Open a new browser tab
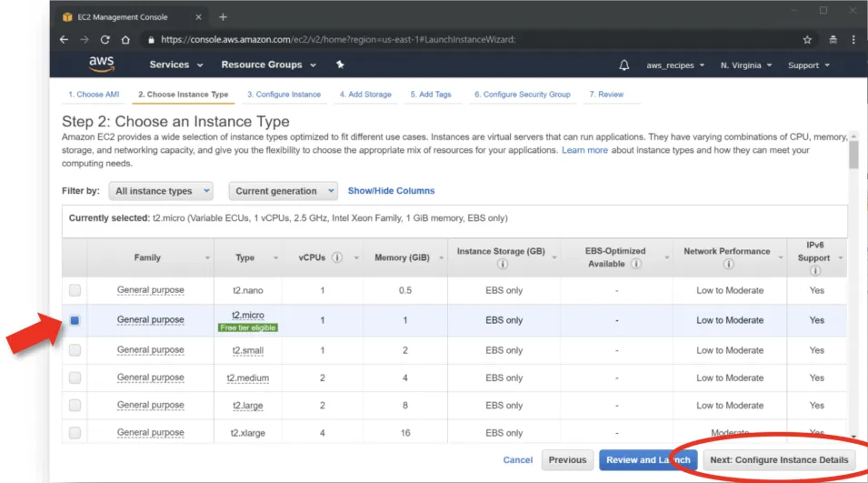Viewport: 868px width, 483px height. [x=223, y=17]
